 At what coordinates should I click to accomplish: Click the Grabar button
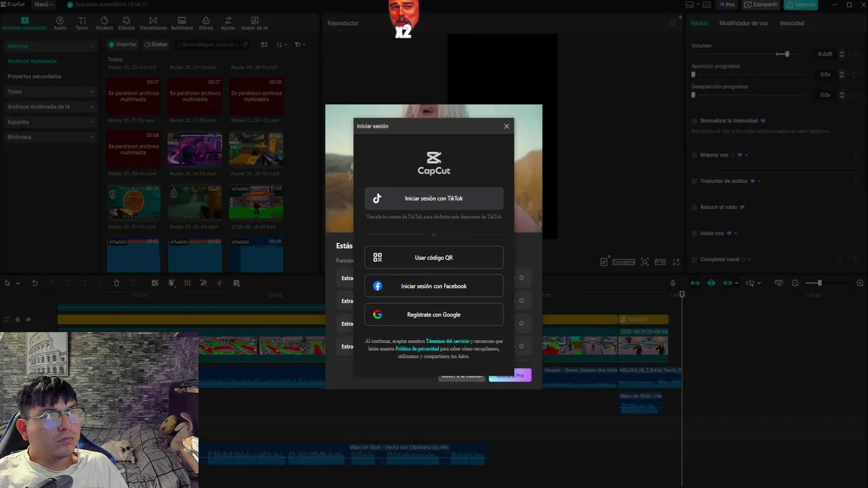click(x=156, y=45)
